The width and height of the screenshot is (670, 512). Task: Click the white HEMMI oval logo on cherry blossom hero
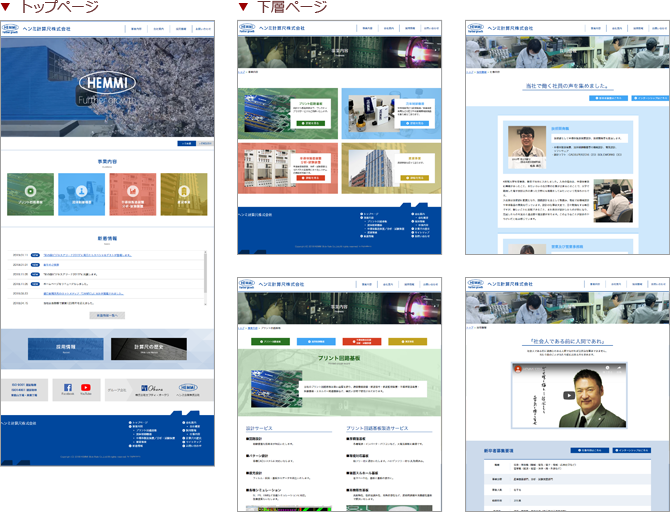click(x=107, y=82)
